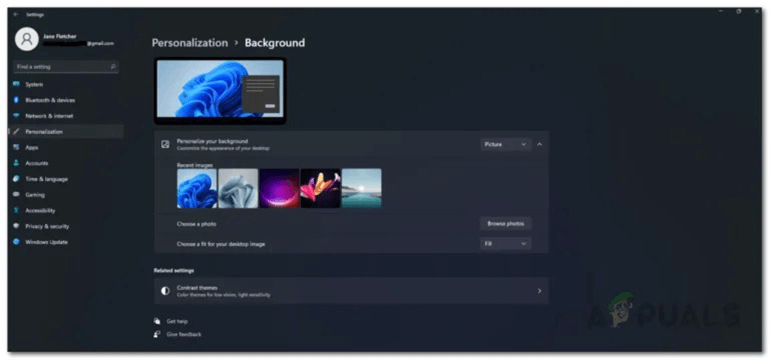
Task: Click Browse photos button
Action: [x=505, y=223]
